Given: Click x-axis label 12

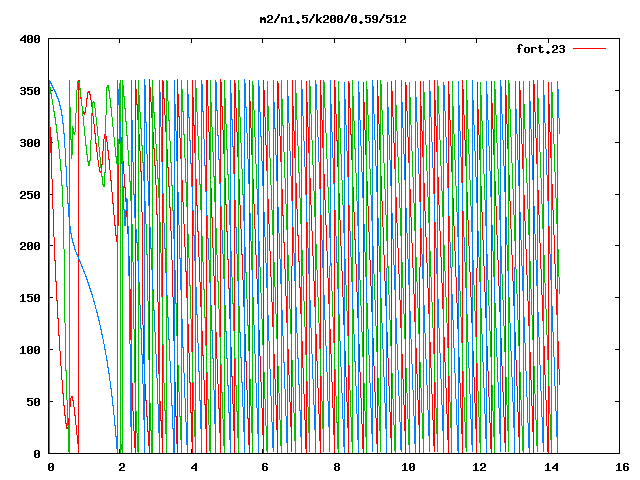Looking at the screenshot, I should (x=479, y=467).
